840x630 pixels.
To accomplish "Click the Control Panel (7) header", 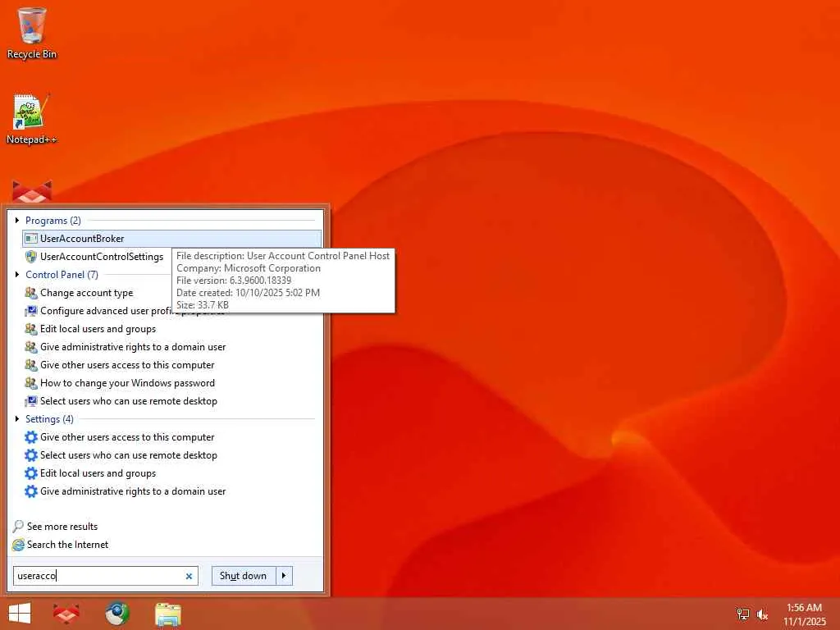I will (62, 274).
